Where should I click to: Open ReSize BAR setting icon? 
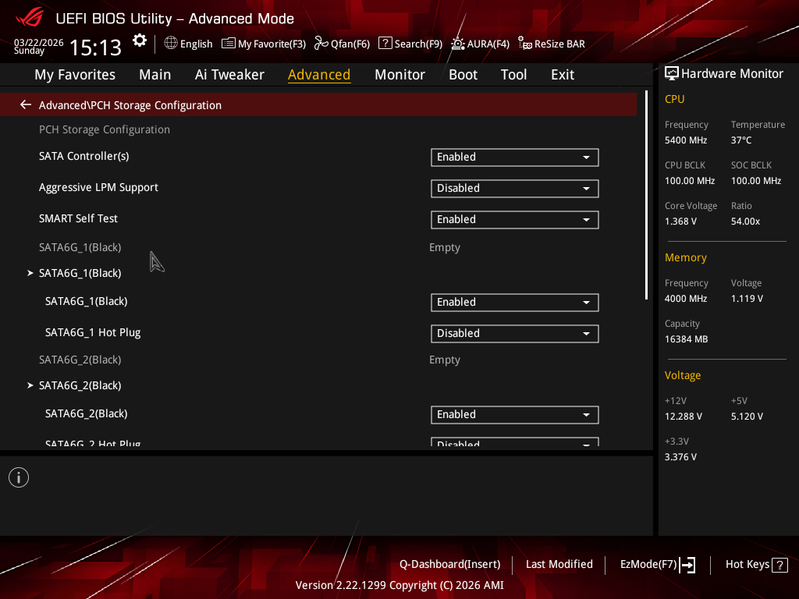[525, 43]
